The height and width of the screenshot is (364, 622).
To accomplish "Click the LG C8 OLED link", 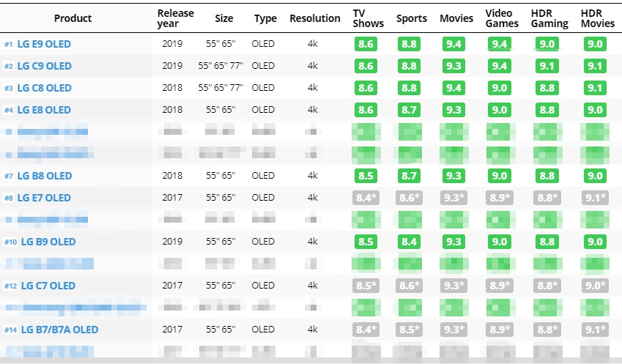I will point(44,88).
